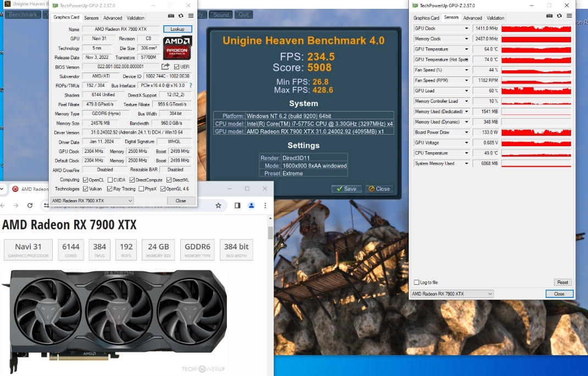Switch to Advanced tab in left GPU-Z window
The width and height of the screenshot is (588, 376).
pyautogui.click(x=113, y=18)
